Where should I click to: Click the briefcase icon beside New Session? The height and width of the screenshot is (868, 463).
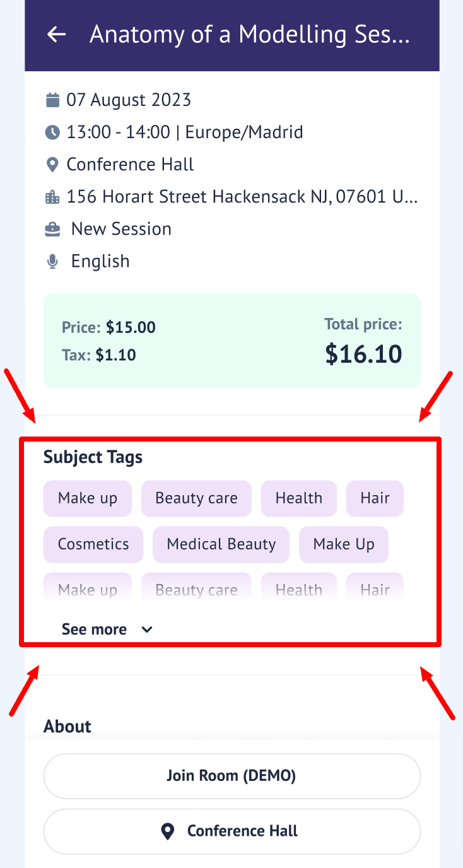52,229
